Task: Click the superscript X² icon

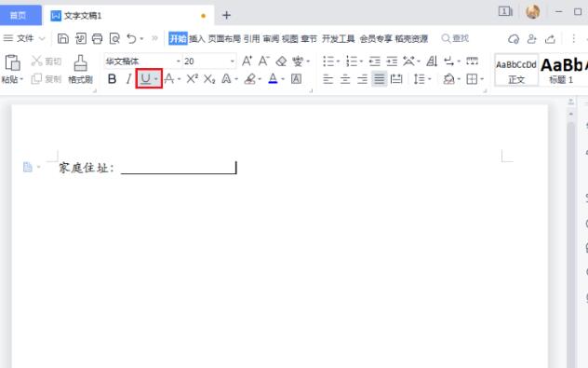Action: [x=193, y=79]
